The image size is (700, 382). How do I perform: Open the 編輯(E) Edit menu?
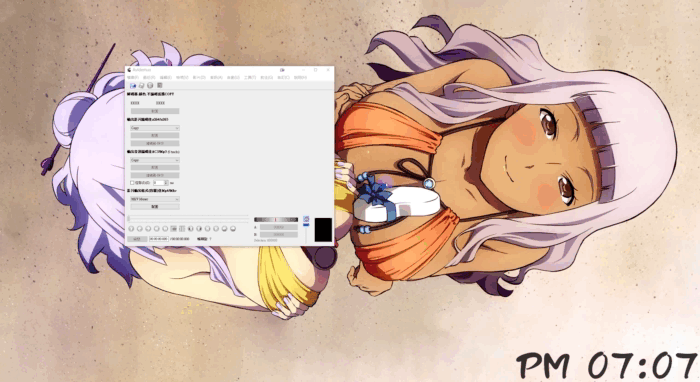(166, 78)
